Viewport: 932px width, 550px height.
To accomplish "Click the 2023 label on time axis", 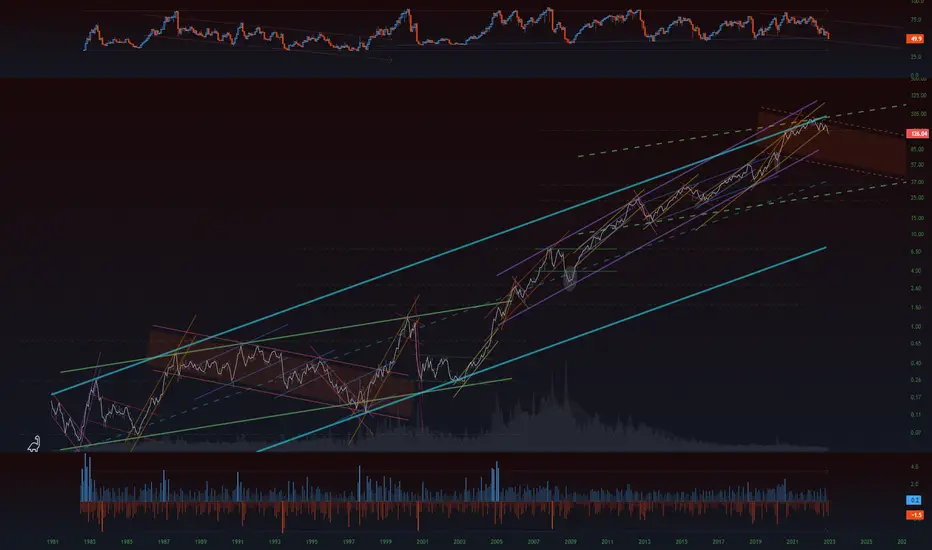I will (829, 542).
